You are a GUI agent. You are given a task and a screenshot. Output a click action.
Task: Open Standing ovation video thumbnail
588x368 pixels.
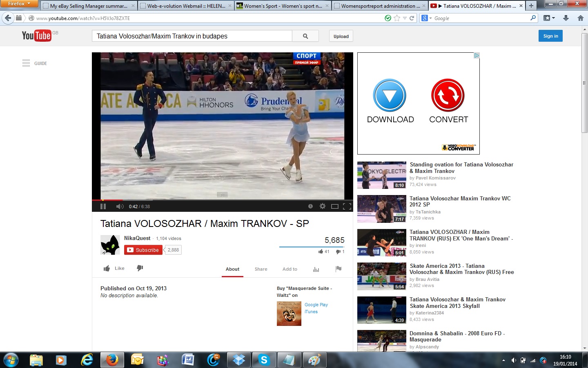(382, 175)
